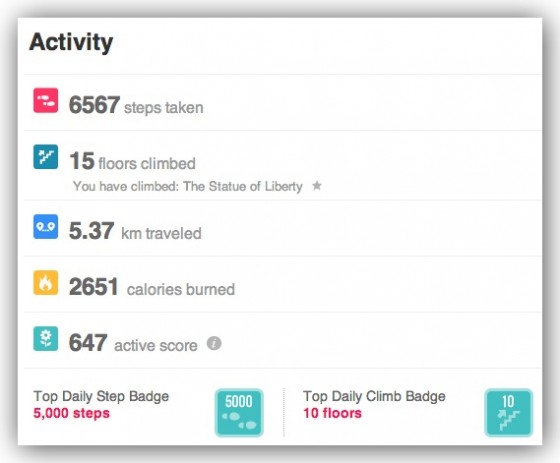This screenshot has height=463, width=560.
Task: Open the active score info icon
Action: point(214,343)
